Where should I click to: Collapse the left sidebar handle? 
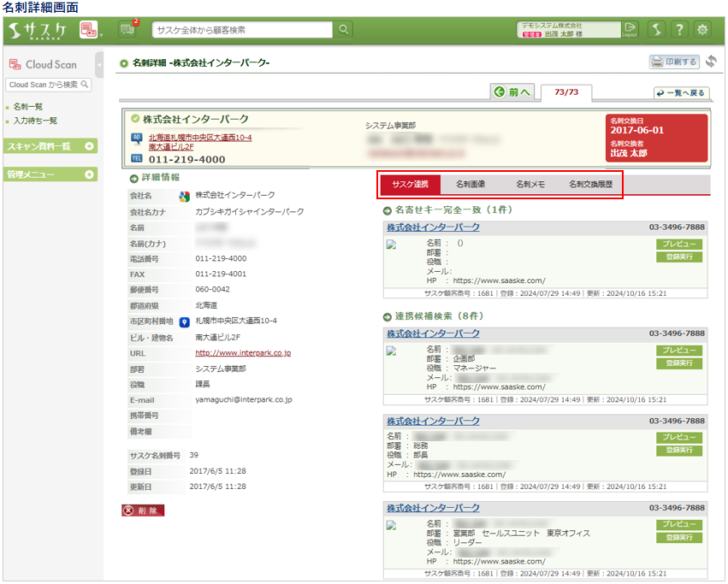click(99, 66)
